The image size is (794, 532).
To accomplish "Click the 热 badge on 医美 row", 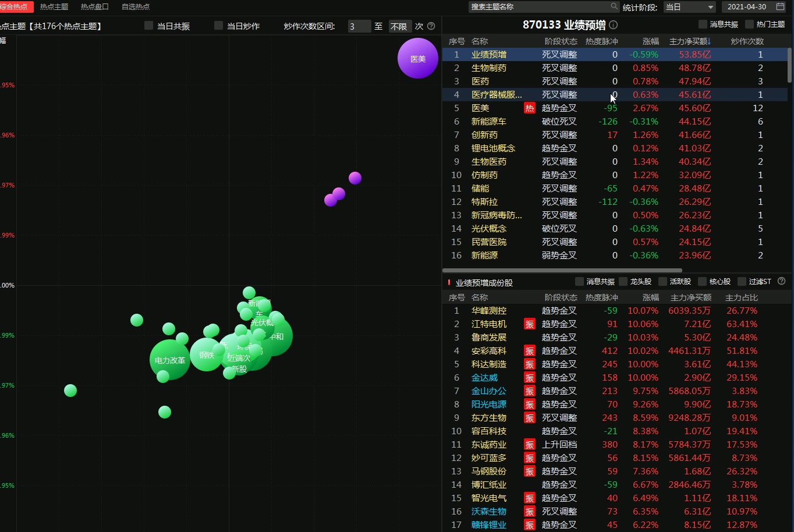I will pyautogui.click(x=530, y=108).
